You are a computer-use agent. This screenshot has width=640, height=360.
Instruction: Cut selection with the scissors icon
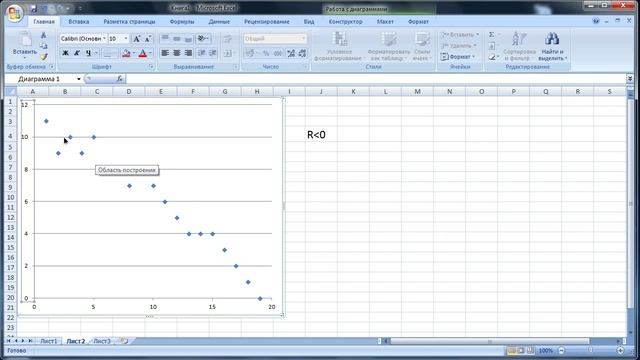(43, 35)
